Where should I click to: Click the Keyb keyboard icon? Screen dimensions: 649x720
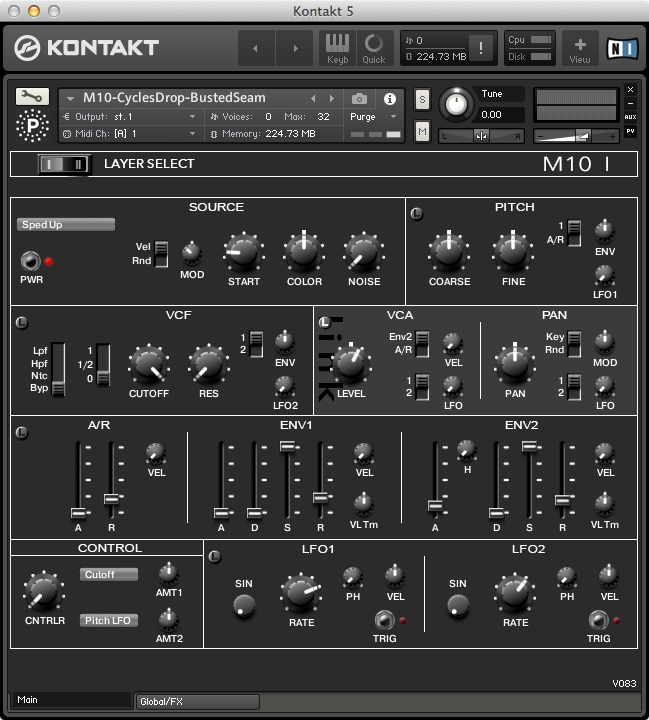point(338,48)
